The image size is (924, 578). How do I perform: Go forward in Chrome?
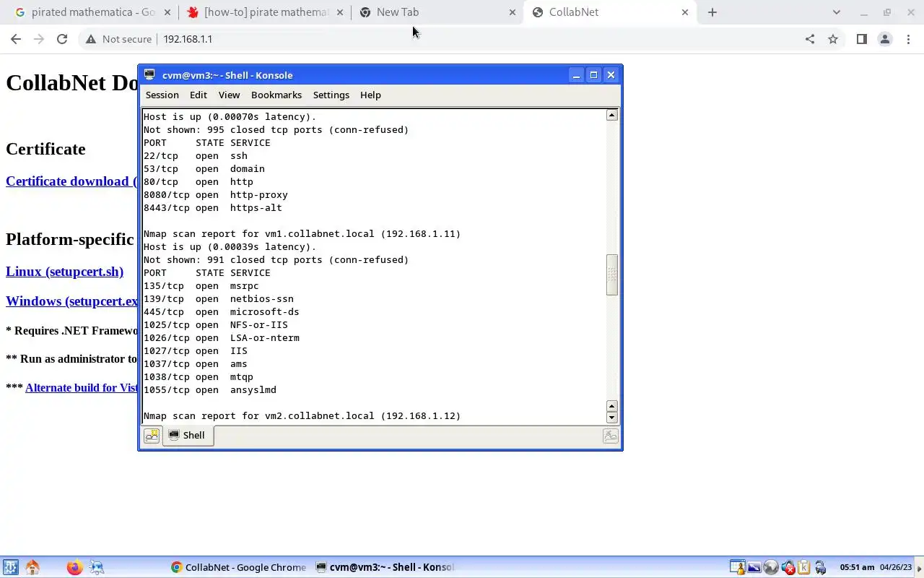click(39, 39)
